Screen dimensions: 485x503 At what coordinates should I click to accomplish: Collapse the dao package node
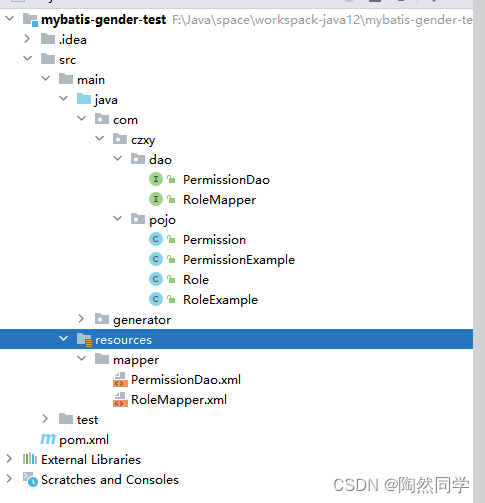[117, 158]
